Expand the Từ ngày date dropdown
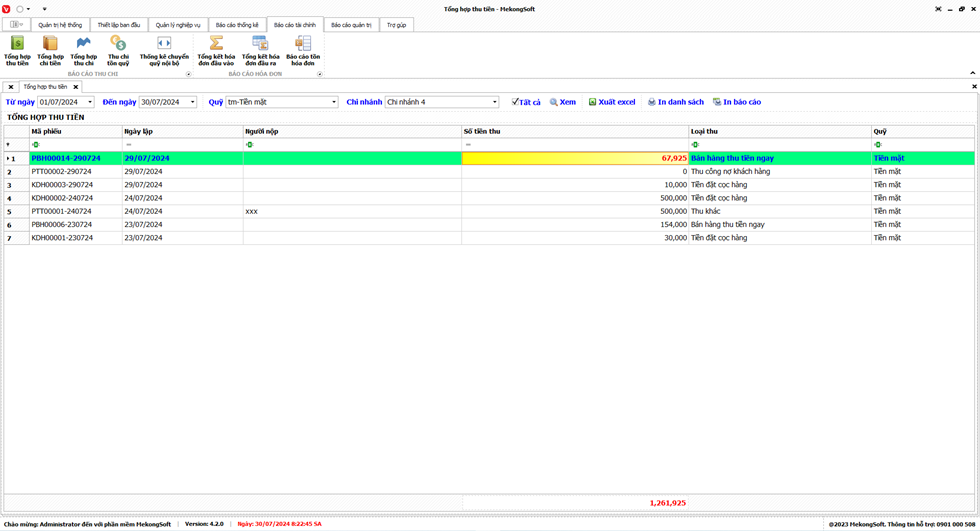 (90, 102)
